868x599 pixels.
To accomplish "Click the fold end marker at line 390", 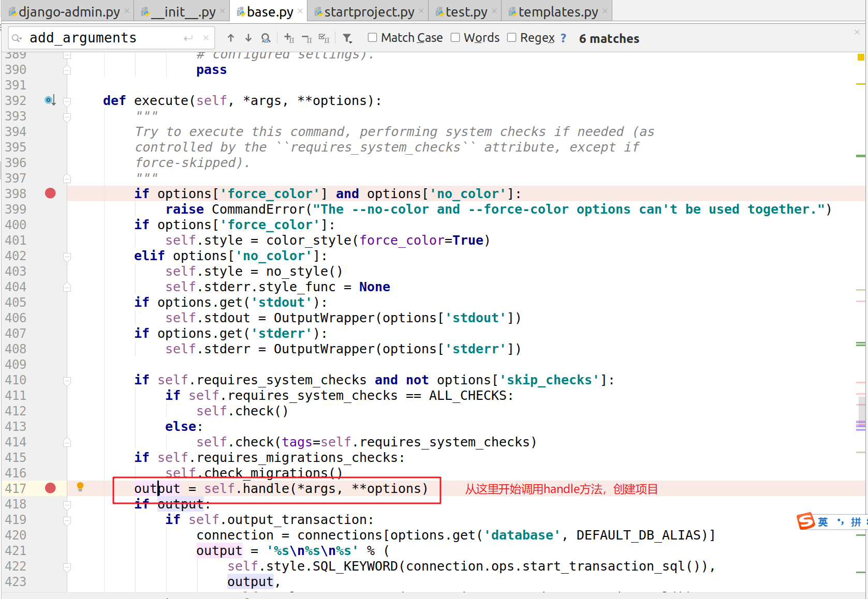I will click(67, 70).
